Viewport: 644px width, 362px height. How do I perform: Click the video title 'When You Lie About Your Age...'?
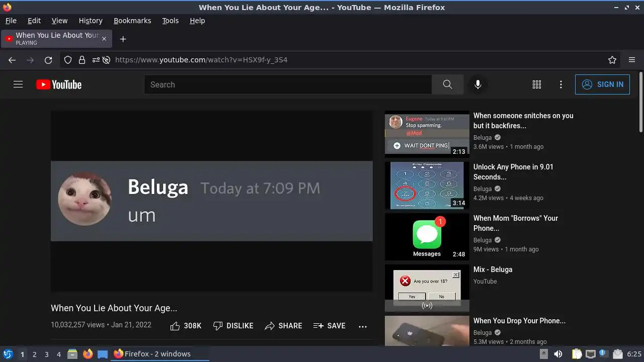[114, 308]
